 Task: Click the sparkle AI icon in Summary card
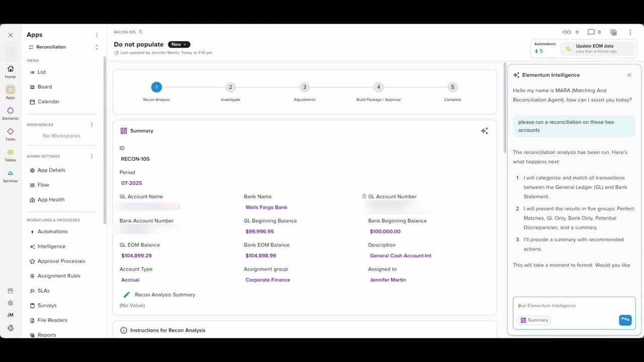tap(484, 131)
